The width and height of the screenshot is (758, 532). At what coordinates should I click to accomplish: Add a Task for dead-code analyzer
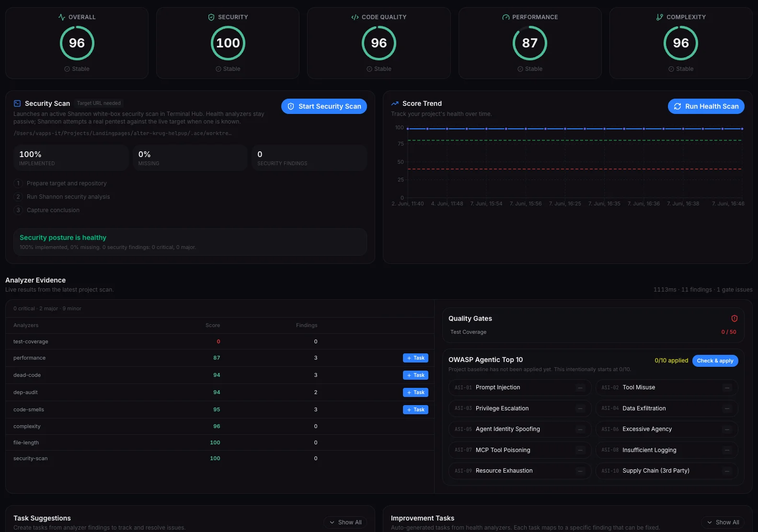click(415, 375)
